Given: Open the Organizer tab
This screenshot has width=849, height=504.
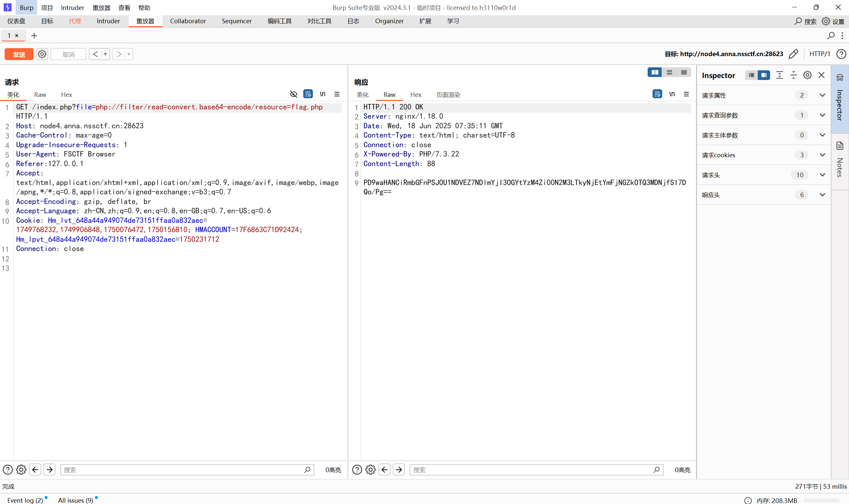Looking at the screenshot, I should 389,21.
